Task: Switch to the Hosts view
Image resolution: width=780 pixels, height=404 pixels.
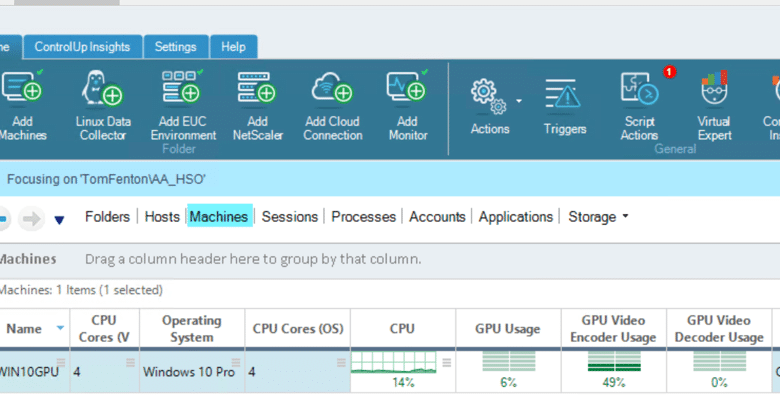Action: coord(162,217)
